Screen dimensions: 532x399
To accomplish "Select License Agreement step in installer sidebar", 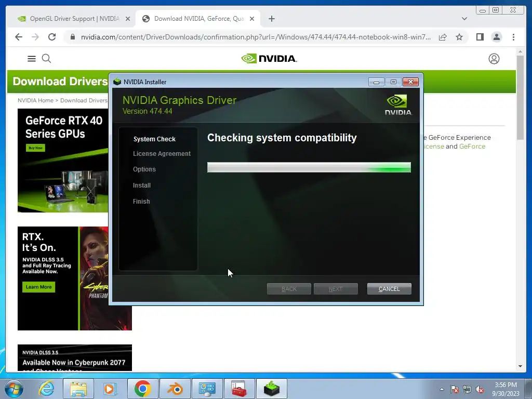I will point(162,154).
